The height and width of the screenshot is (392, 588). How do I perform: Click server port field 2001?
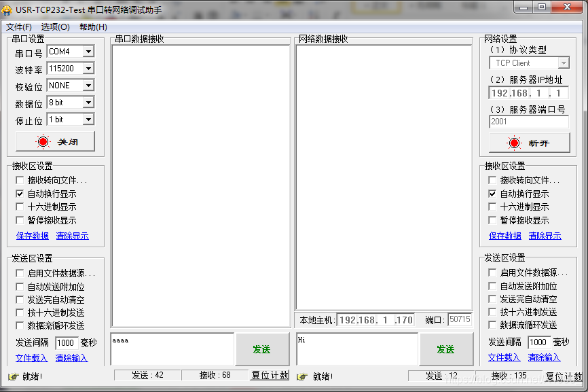coord(529,122)
